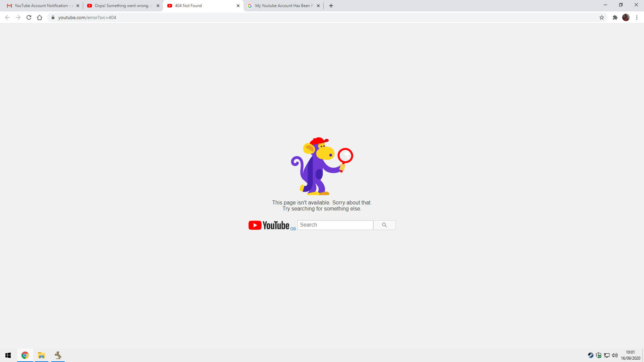
Task: Open Chrome three-dot menu
Action: tap(637, 17)
